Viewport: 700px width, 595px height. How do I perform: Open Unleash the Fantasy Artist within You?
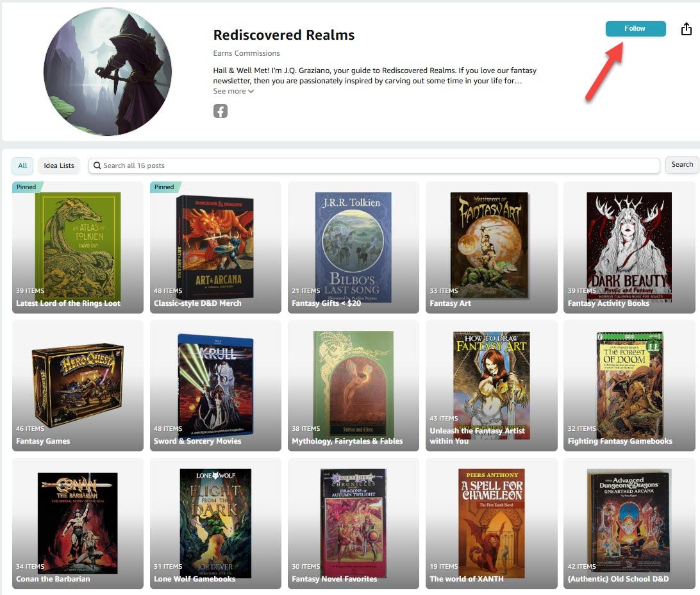pyautogui.click(x=492, y=385)
